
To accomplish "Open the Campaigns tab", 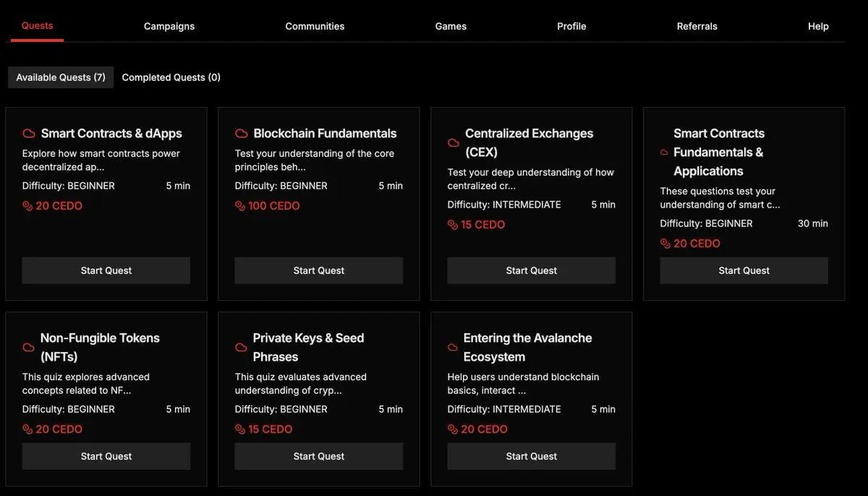I will tap(169, 26).
